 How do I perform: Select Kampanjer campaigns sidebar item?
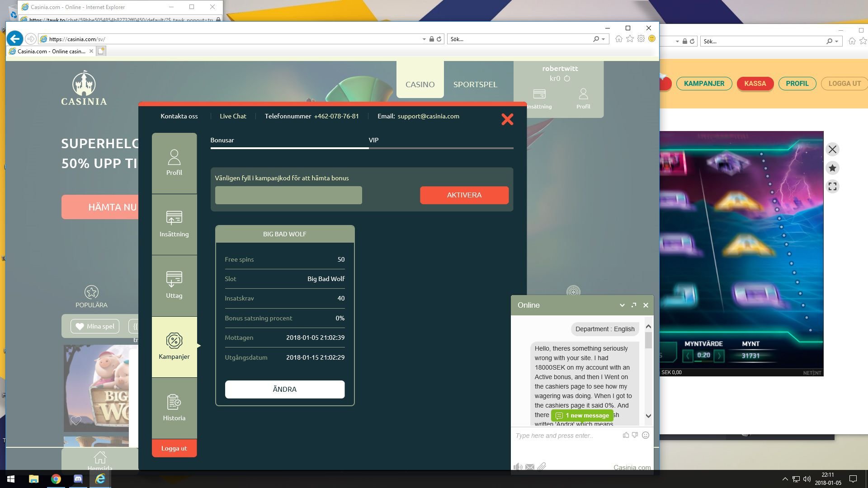(x=174, y=347)
